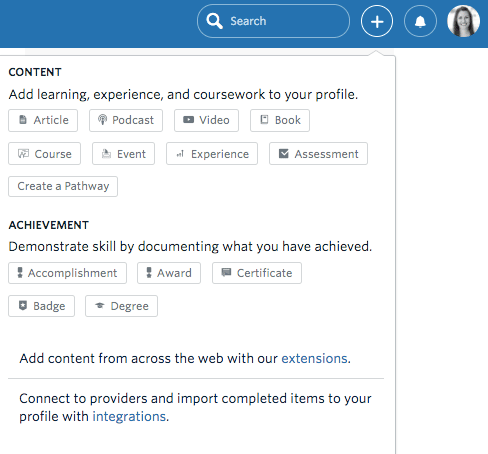Click the plus add-content icon
The width and height of the screenshot is (488, 454).
pyautogui.click(x=377, y=22)
